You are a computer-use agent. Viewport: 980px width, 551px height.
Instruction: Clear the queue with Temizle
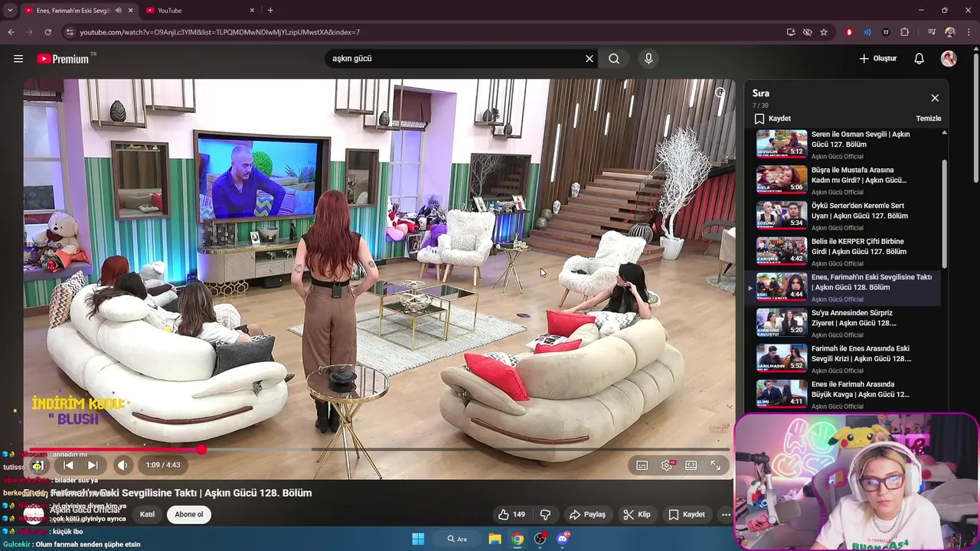click(929, 119)
